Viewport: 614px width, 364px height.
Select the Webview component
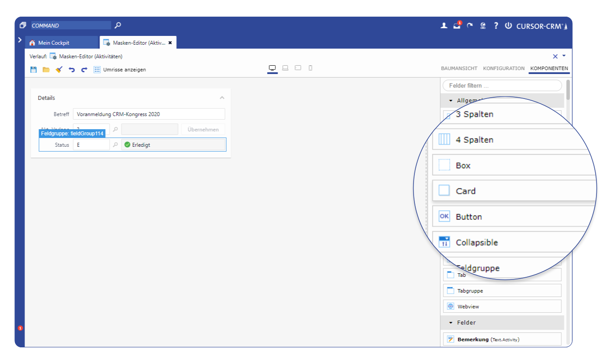(502, 307)
